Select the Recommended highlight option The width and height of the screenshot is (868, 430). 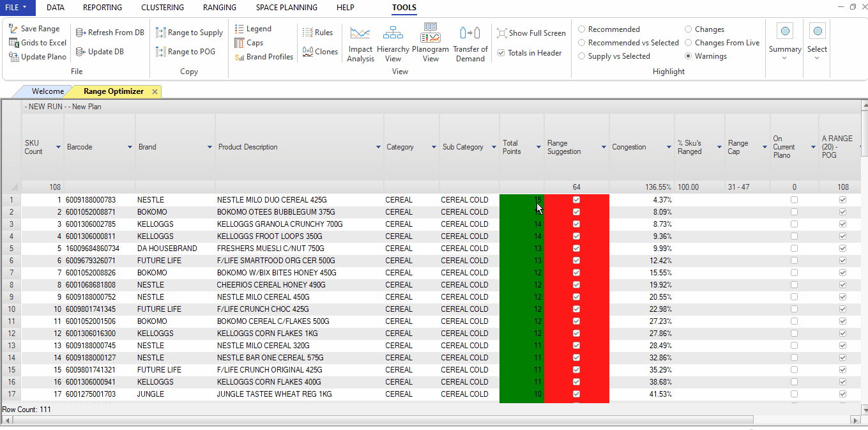point(581,29)
